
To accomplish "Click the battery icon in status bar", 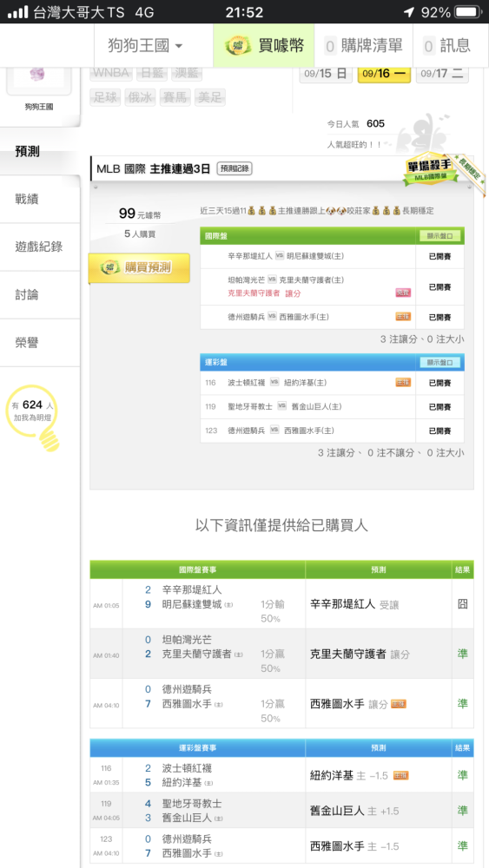I will 468,12.
